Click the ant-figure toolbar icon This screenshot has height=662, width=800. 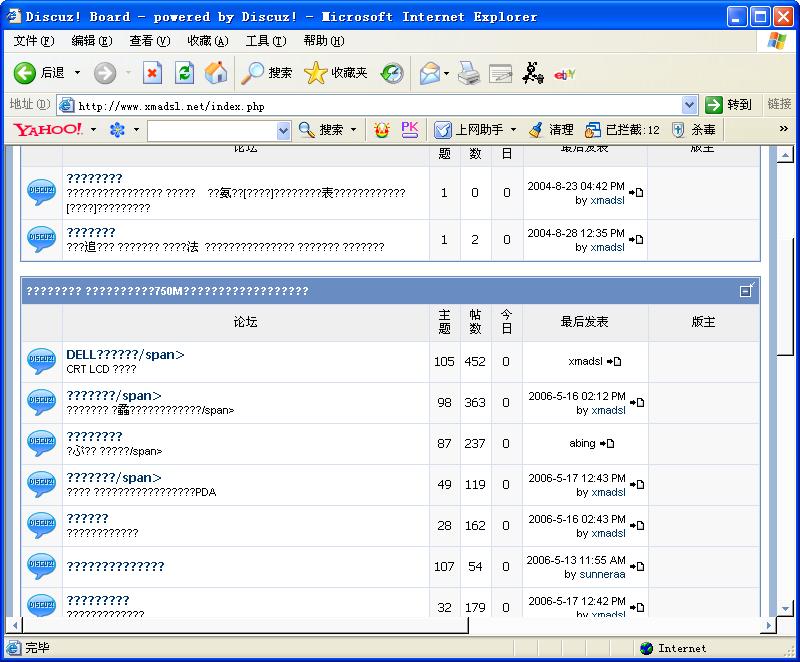pos(532,73)
